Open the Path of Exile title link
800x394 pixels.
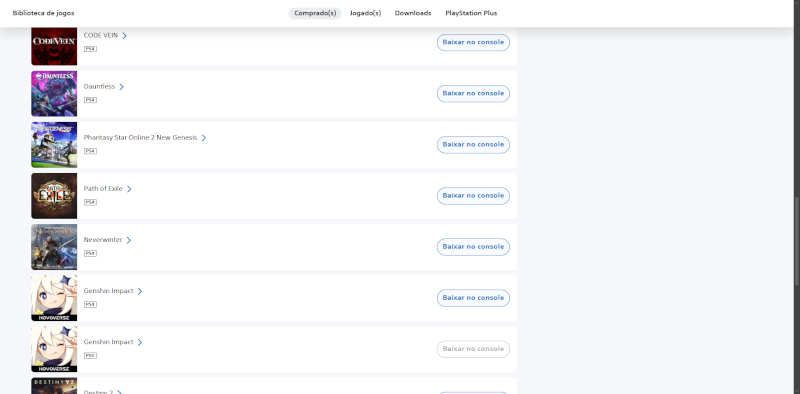point(103,188)
